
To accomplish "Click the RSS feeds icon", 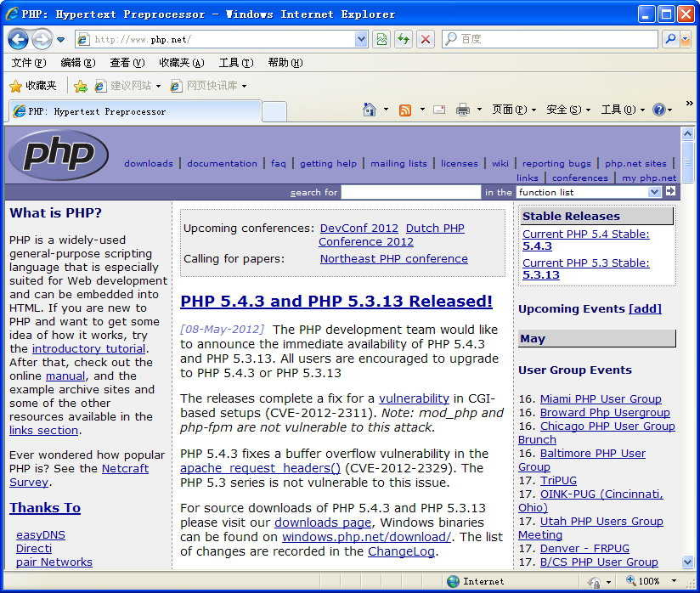I will click(405, 110).
